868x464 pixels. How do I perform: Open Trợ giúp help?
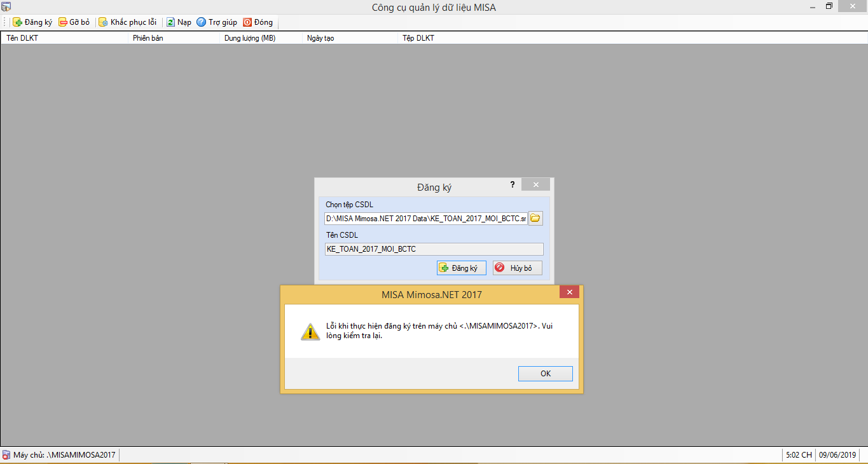[217, 22]
